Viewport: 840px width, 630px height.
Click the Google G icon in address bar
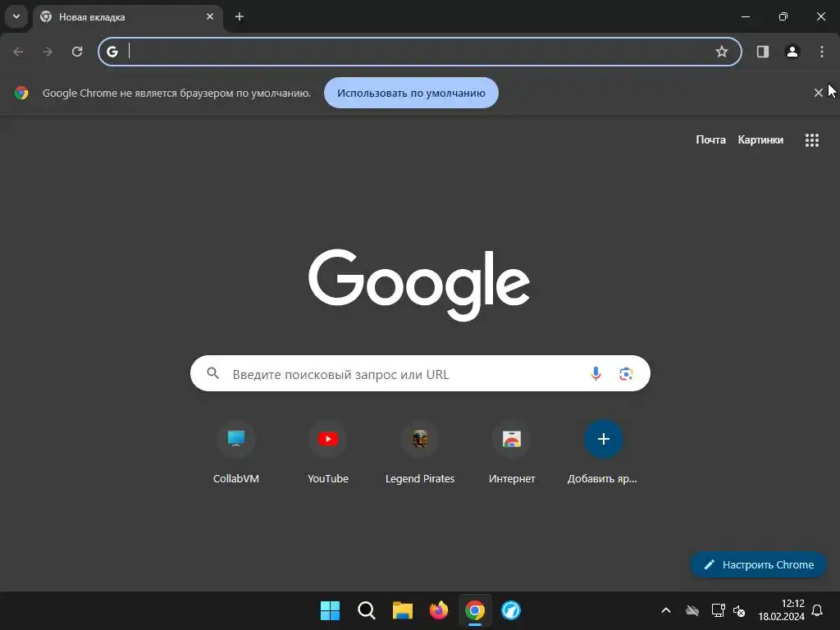coord(112,52)
